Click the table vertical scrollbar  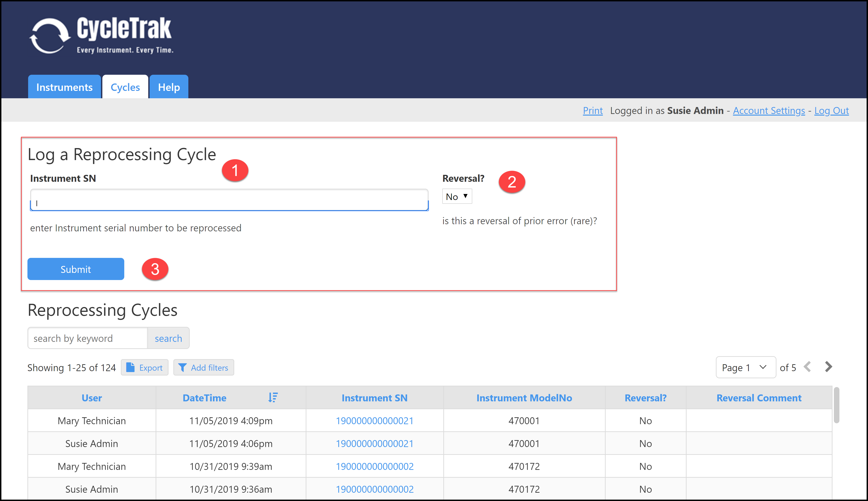[x=836, y=405]
